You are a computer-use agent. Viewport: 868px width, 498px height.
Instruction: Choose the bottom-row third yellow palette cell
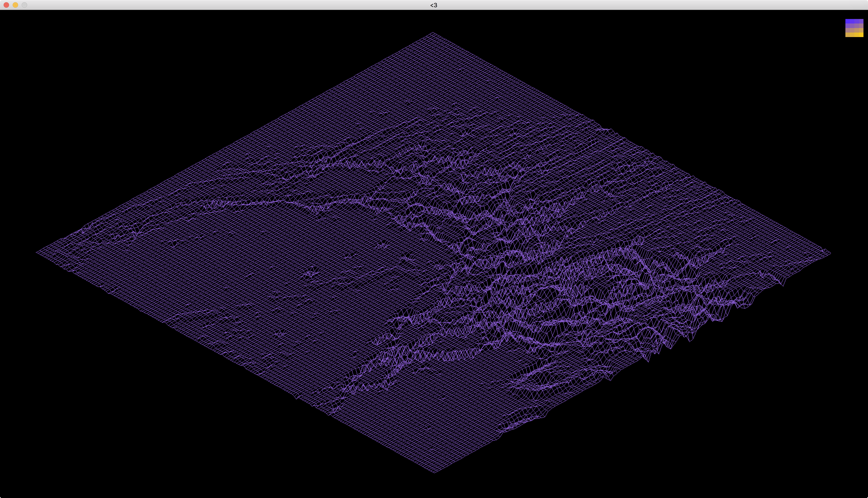(x=857, y=35)
